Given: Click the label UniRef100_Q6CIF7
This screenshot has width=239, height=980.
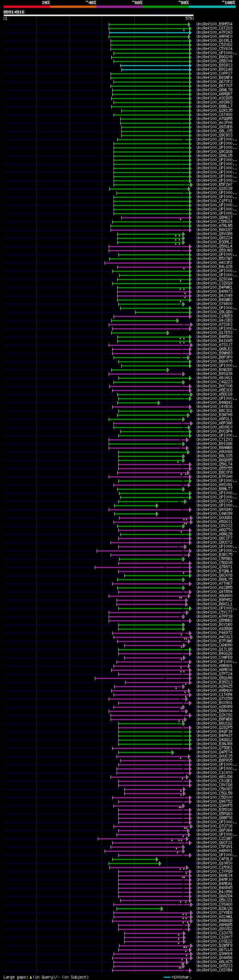Looking at the screenshot, I should 214,539.
